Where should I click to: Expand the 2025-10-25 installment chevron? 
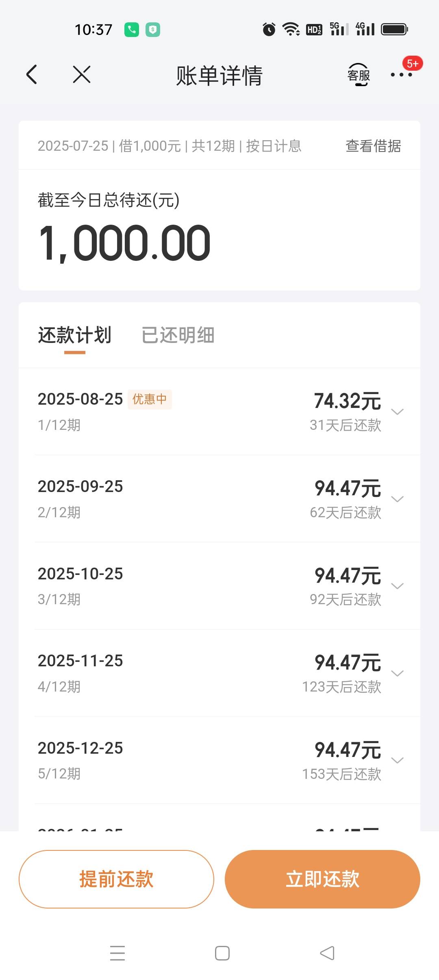click(x=397, y=586)
